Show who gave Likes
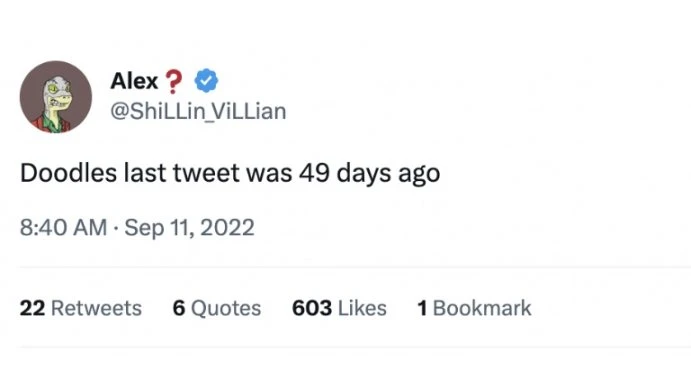Viewport: 691px width, 389px height. click(362, 308)
